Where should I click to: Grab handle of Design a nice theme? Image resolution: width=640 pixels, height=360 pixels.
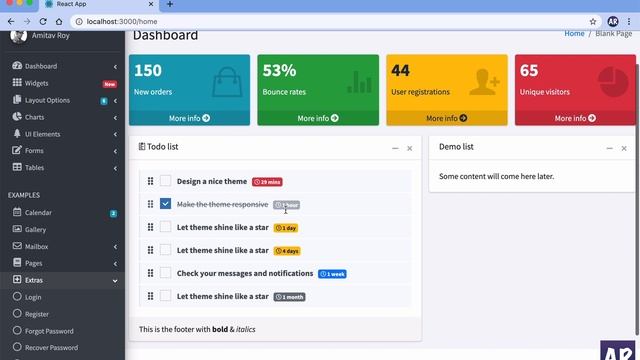tap(150, 181)
